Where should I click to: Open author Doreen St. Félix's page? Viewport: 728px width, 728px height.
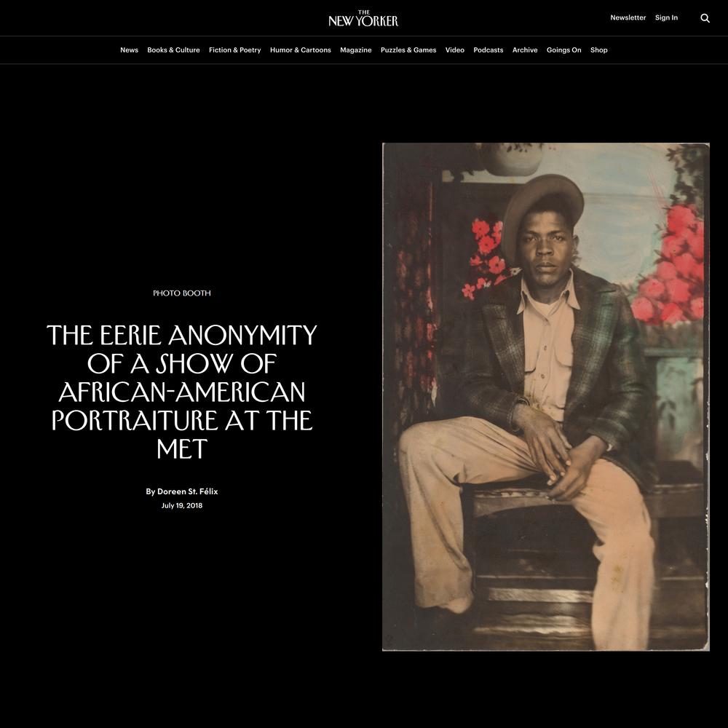click(x=188, y=491)
